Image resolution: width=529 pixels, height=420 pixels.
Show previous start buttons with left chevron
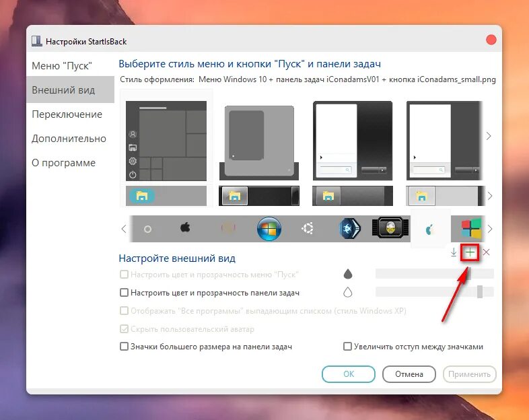point(123,229)
